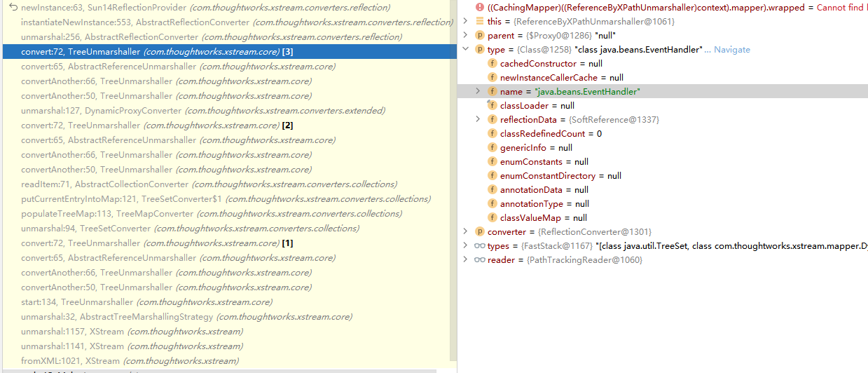The image size is (868, 373).
Task: Click the return arrow icon on newInstance:63 frame
Action: click(13, 7)
